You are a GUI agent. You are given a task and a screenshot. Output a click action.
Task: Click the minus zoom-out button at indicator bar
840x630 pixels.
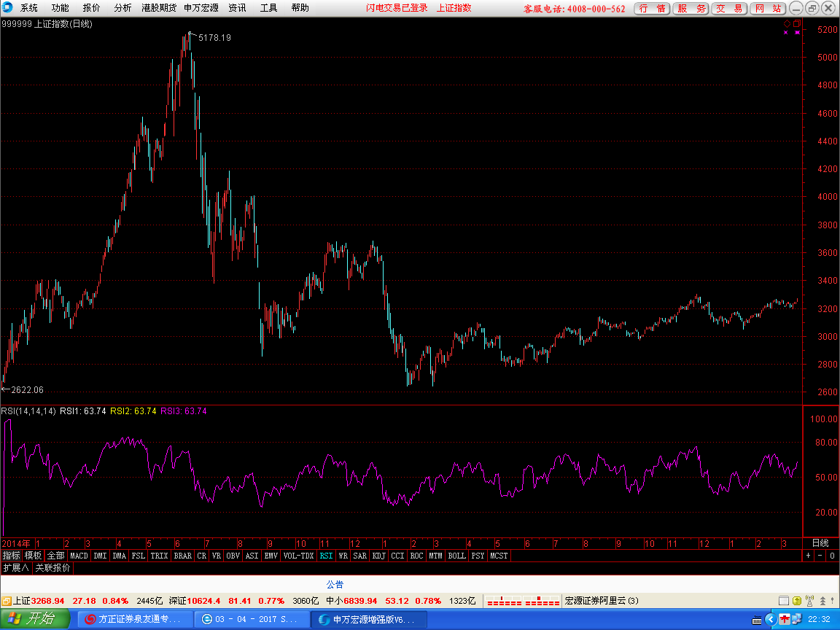(x=820, y=556)
